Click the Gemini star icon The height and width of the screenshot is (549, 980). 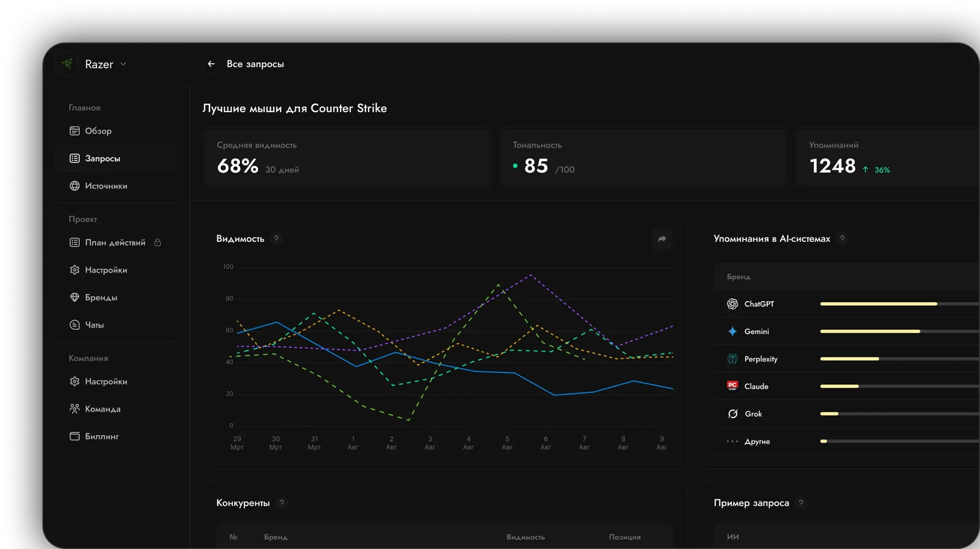(732, 331)
